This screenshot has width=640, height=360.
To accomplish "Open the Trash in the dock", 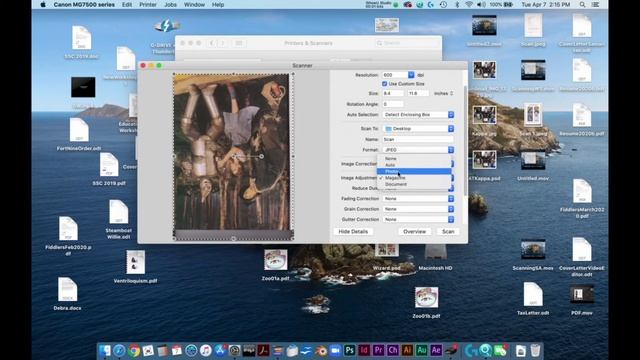I will pos(536,350).
